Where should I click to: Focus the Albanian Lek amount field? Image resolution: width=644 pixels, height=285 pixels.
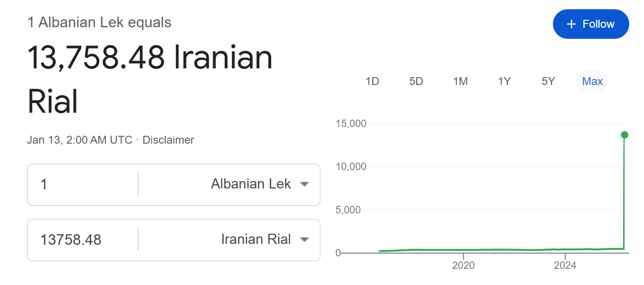(83, 185)
